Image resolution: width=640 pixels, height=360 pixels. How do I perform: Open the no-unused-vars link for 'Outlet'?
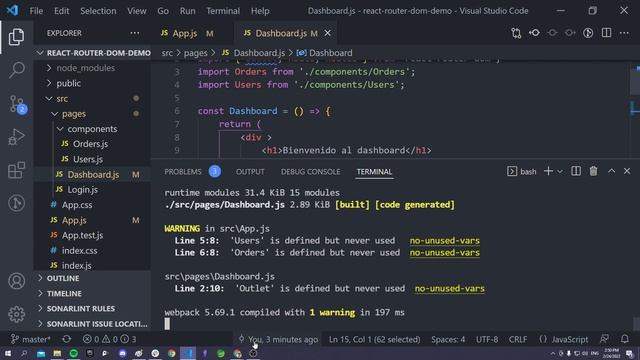tap(449, 289)
